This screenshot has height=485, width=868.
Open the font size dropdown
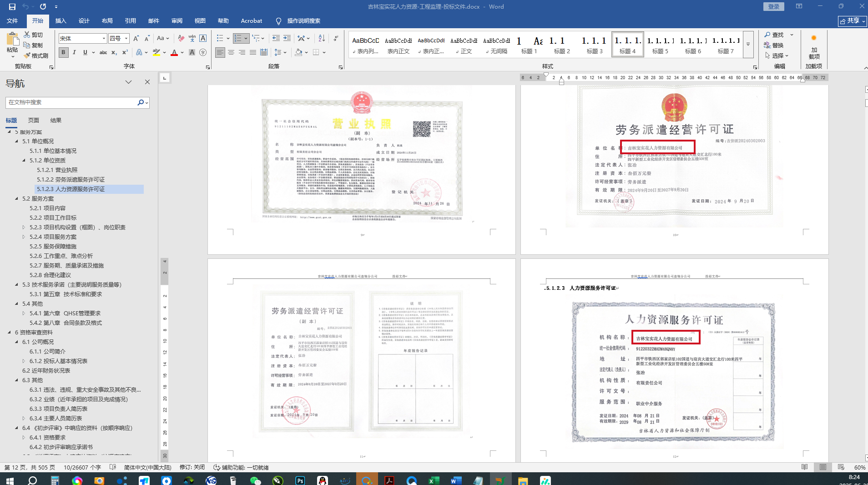pos(126,39)
